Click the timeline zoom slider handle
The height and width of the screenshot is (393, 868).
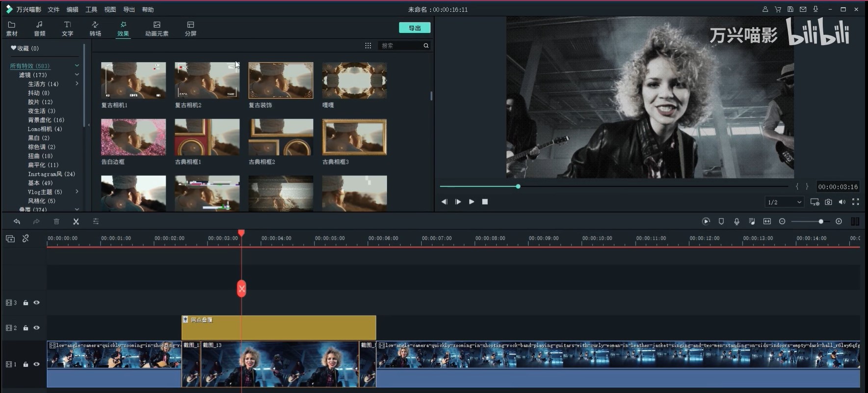[x=821, y=222]
